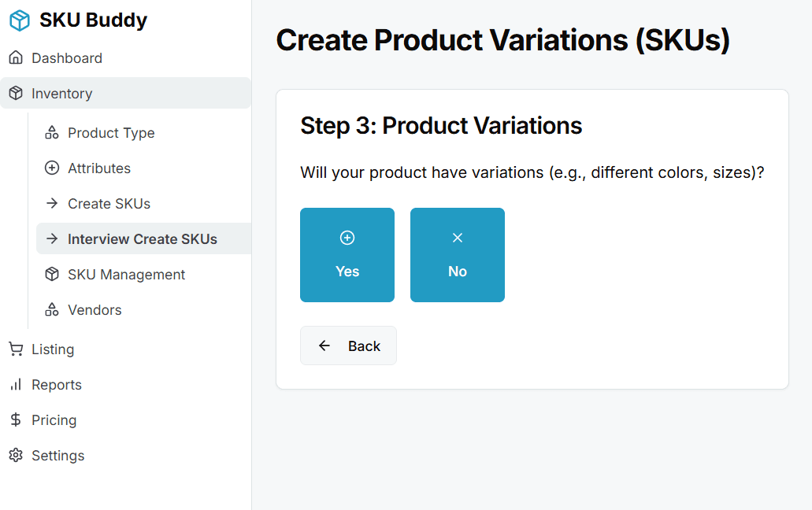Select the Reports bar chart icon

15,384
